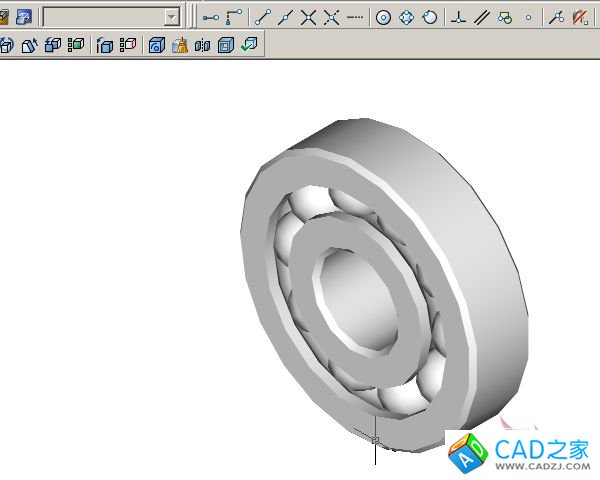Choose the Snap to Node icon
The image size is (600, 480).
coord(529,17)
